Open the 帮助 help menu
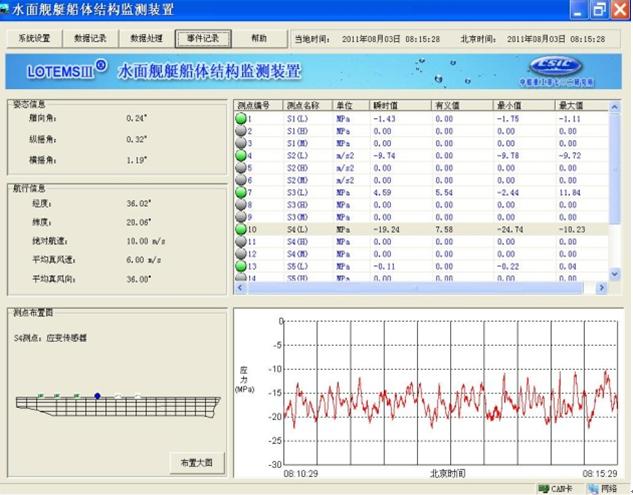The height and width of the screenshot is (495, 633). tap(259, 38)
